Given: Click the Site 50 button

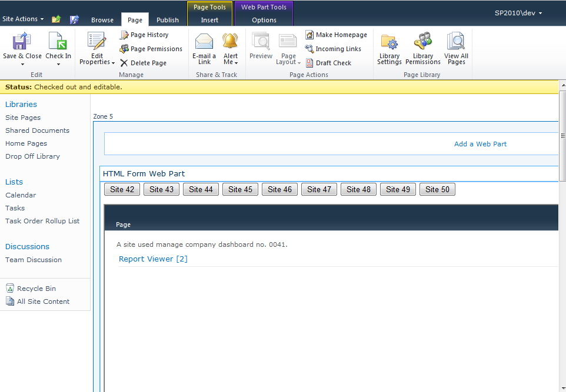Looking at the screenshot, I should 437,189.
